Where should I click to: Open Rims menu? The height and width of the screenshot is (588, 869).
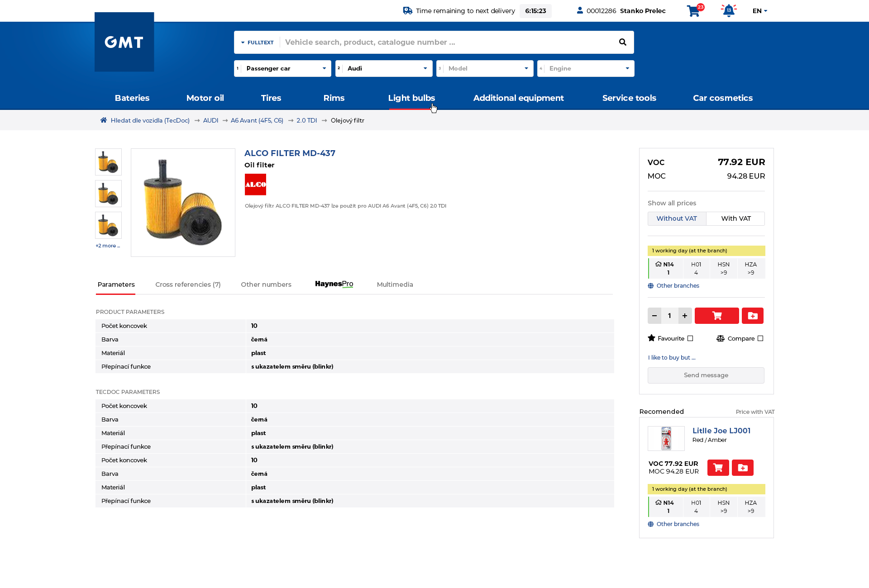pyautogui.click(x=334, y=98)
